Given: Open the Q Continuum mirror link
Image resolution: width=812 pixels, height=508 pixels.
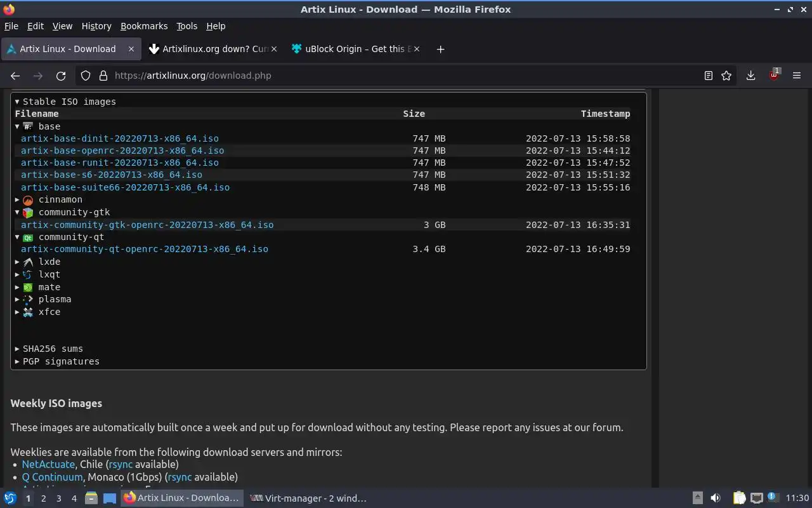Looking at the screenshot, I should [52, 477].
